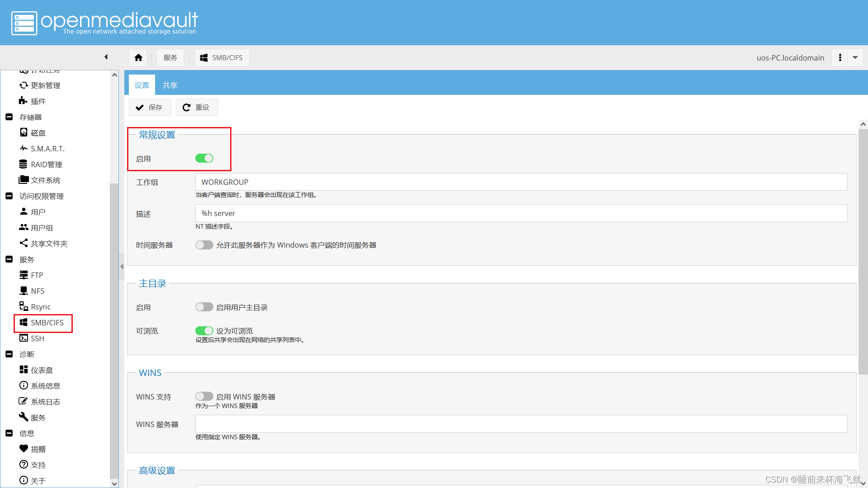The height and width of the screenshot is (488, 868).
Task: Select the 文件系统 sidebar entry
Action: (x=45, y=180)
